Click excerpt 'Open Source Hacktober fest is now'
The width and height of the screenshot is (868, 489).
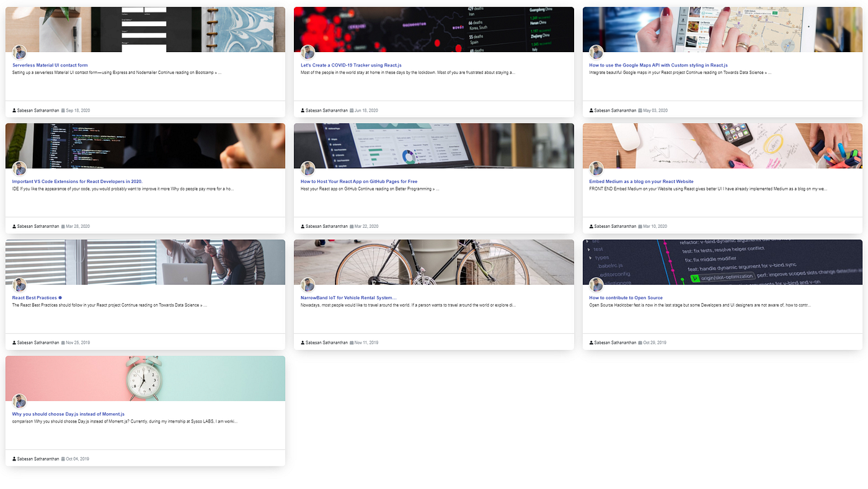click(700, 305)
